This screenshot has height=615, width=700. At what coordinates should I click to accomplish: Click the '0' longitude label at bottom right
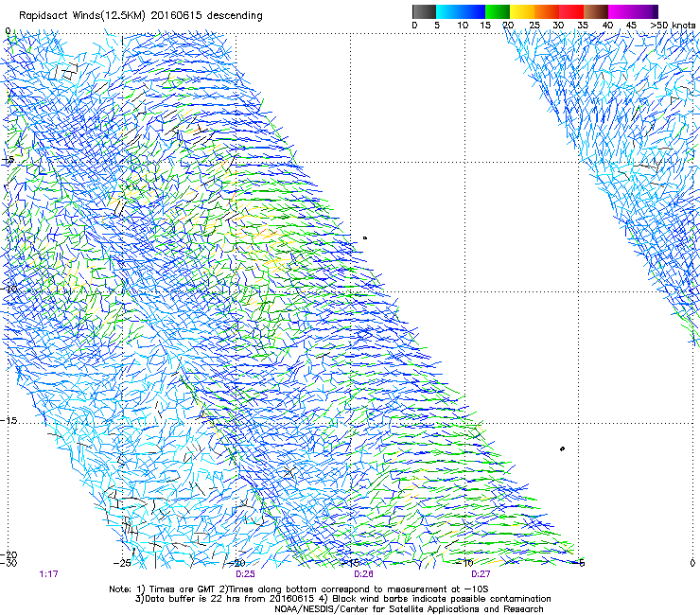pos(692,563)
